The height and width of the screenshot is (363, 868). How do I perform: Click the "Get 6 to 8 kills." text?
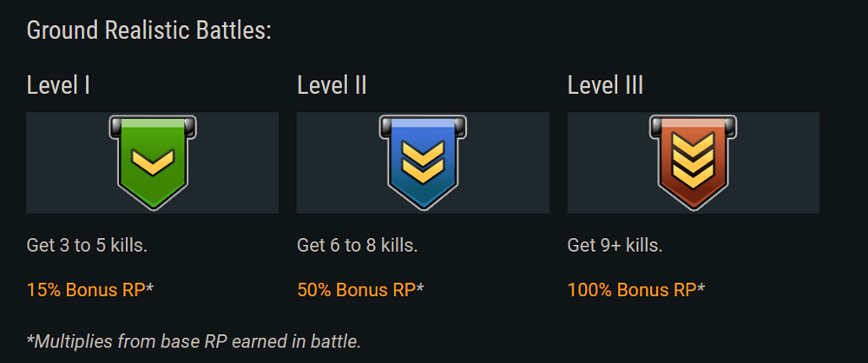tap(358, 245)
